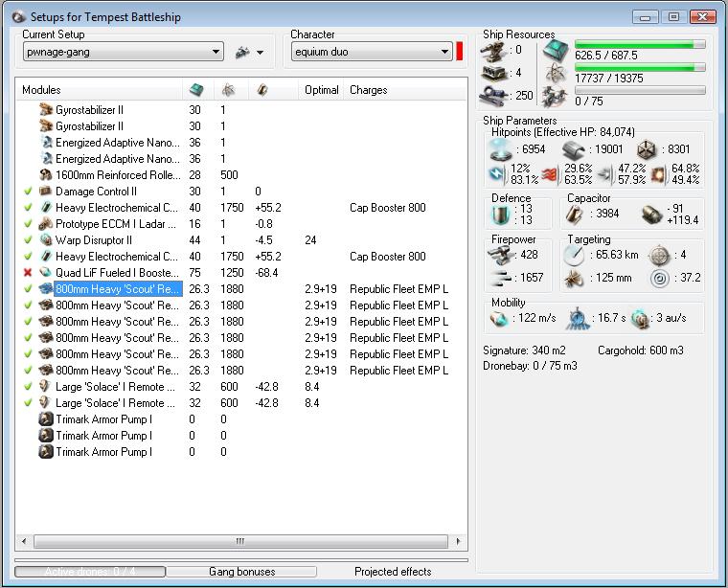
Task: Click the turret hardpoints icon in Ship Resources
Action: 494,52
